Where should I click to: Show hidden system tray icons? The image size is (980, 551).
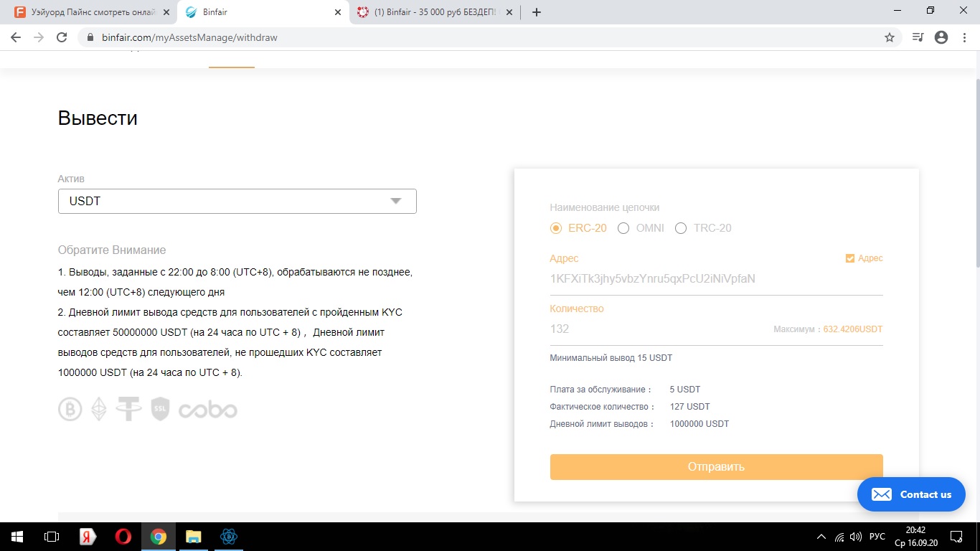[x=821, y=537]
